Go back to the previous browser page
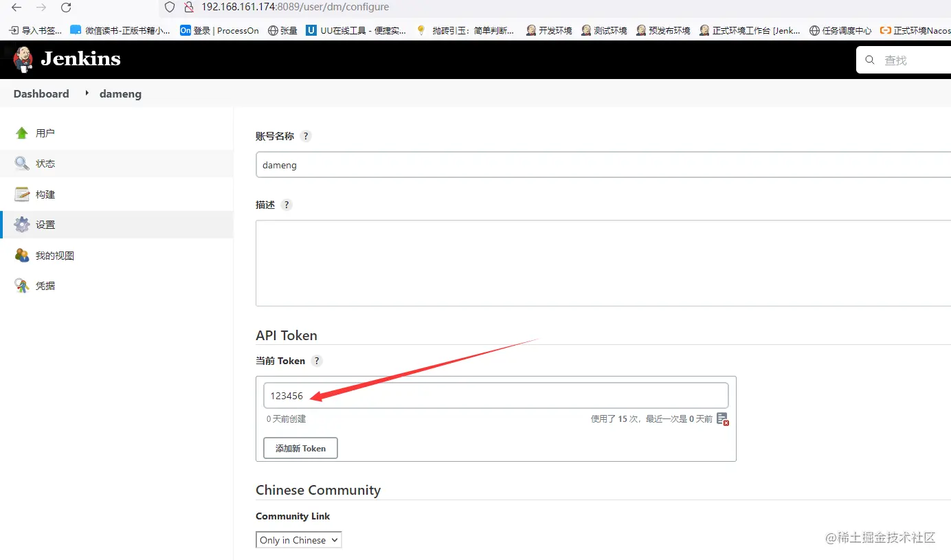This screenshot has width=951, height=560. click(x=16, y=8)
